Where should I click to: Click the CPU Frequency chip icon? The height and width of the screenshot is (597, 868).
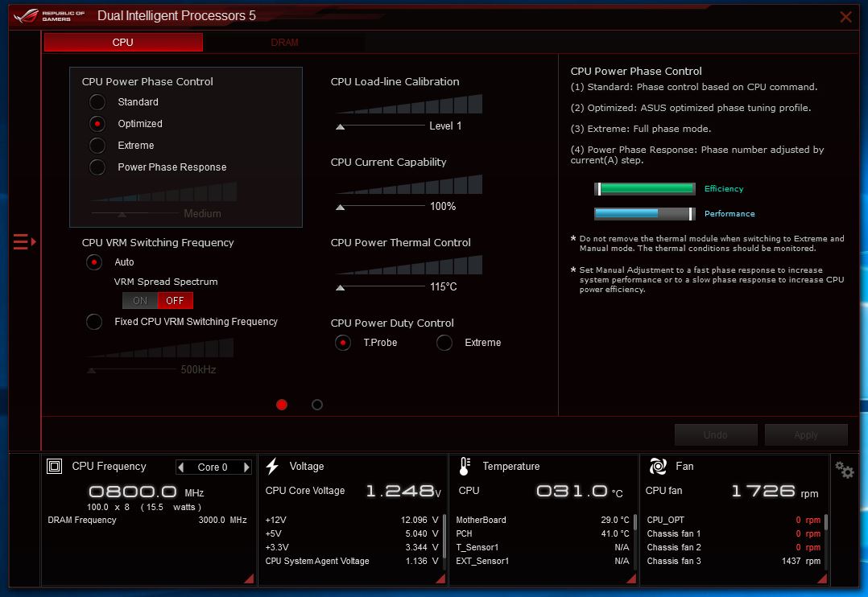[x=55, y=467]
